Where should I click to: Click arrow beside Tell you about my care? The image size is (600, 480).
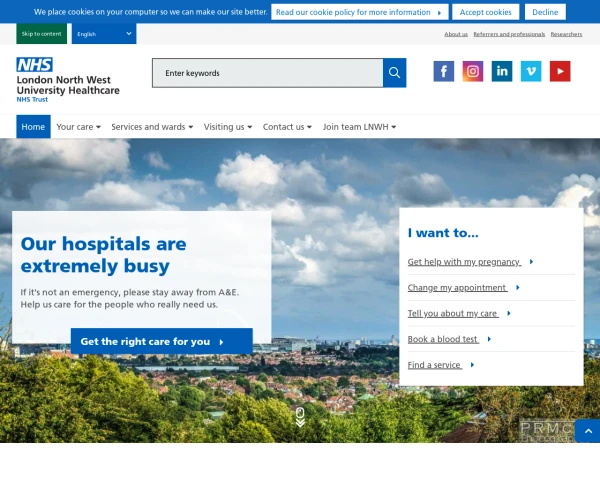pyautogui.click(x=509, y=313)
